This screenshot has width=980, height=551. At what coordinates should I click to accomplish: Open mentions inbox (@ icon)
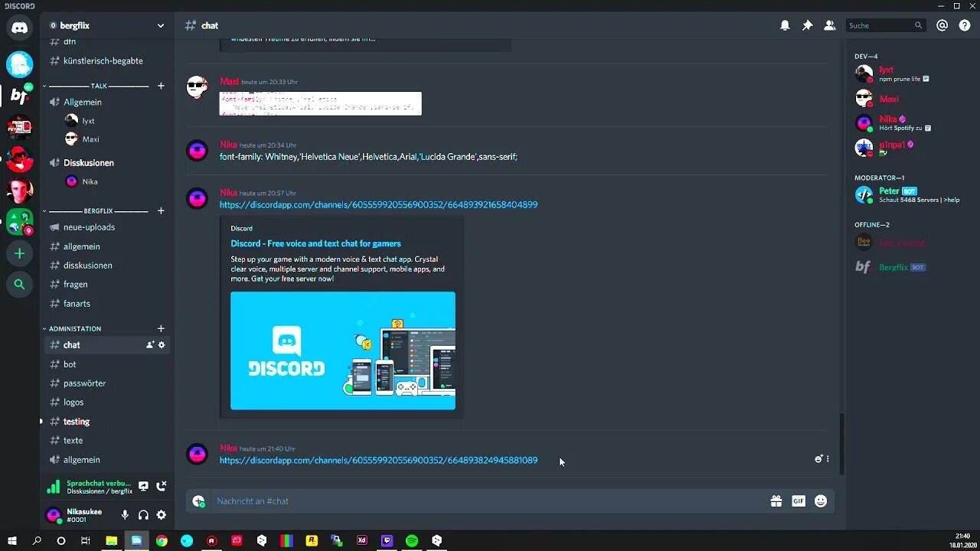tap(942, 25)
